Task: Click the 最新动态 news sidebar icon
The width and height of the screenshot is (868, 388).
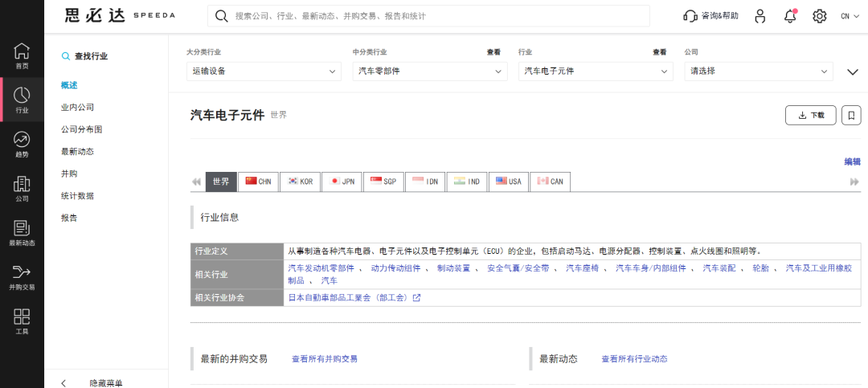Action: 22,233
